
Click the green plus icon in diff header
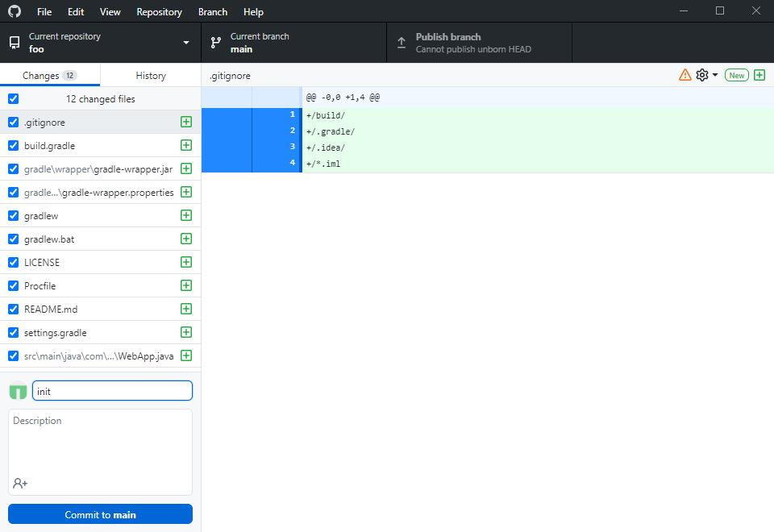tap(759, 75)
